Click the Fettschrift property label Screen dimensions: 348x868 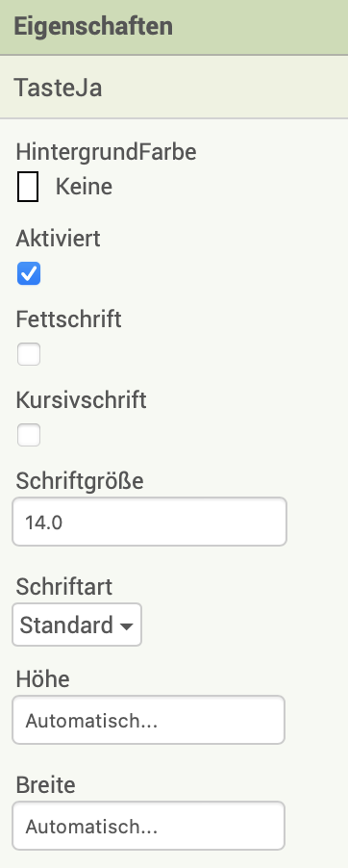point(68,319)
